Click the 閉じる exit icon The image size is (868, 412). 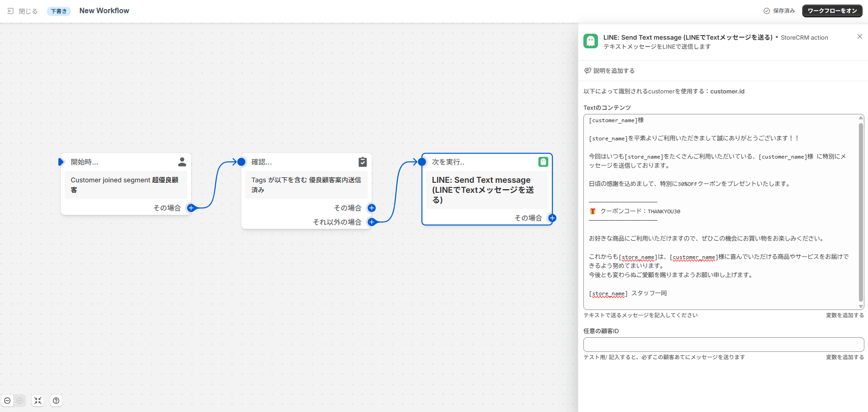(x=10, y=11)
